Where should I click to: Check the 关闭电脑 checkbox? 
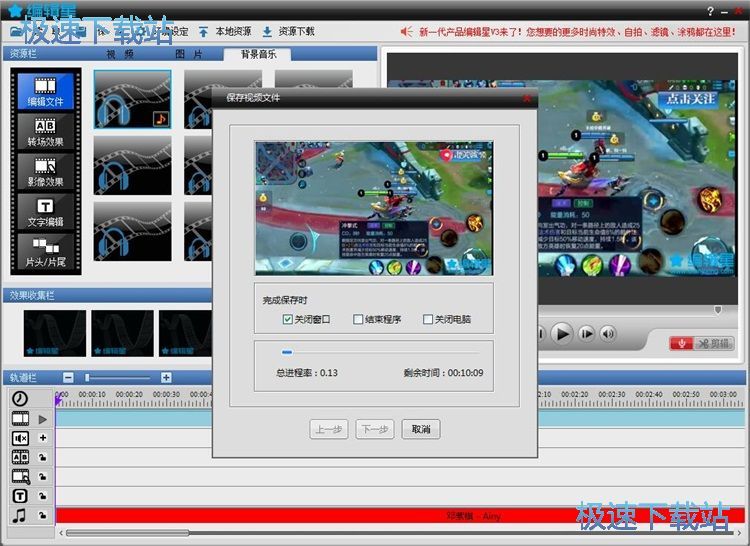click(428, 319)
